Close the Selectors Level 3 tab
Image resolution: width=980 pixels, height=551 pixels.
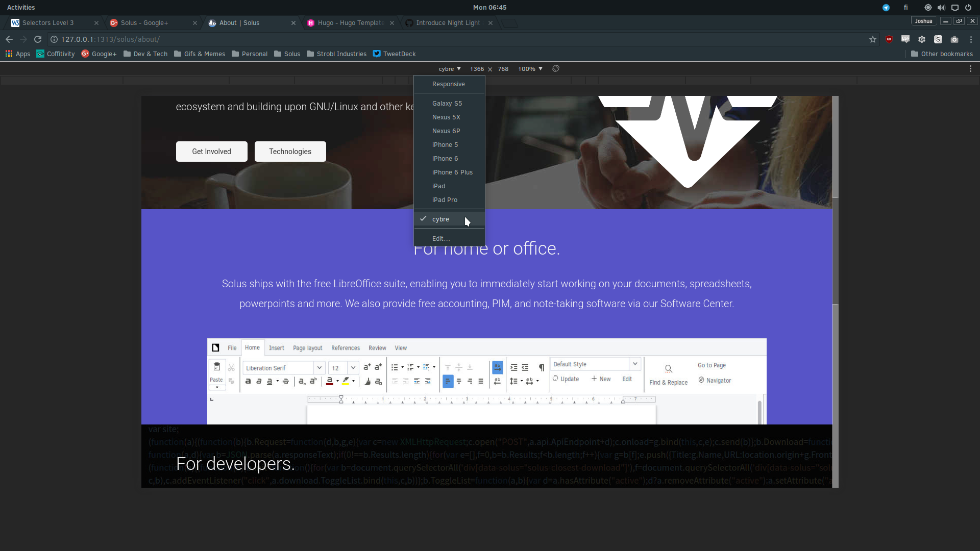click(96, 23)
